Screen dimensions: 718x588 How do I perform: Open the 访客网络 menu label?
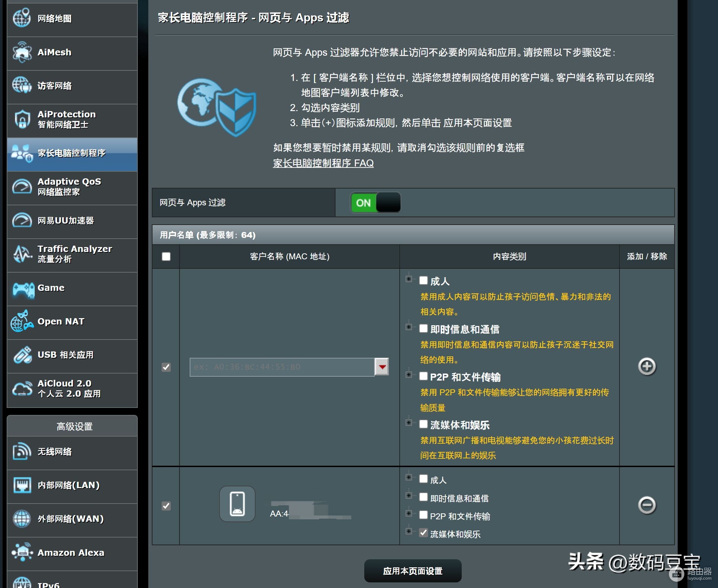55,86
